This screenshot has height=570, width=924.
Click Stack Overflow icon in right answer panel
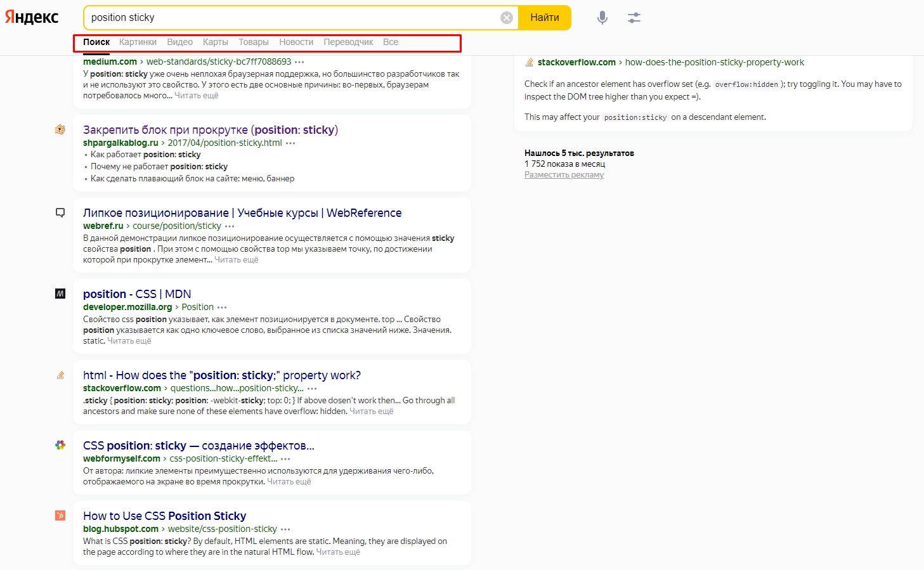(530, 62)
